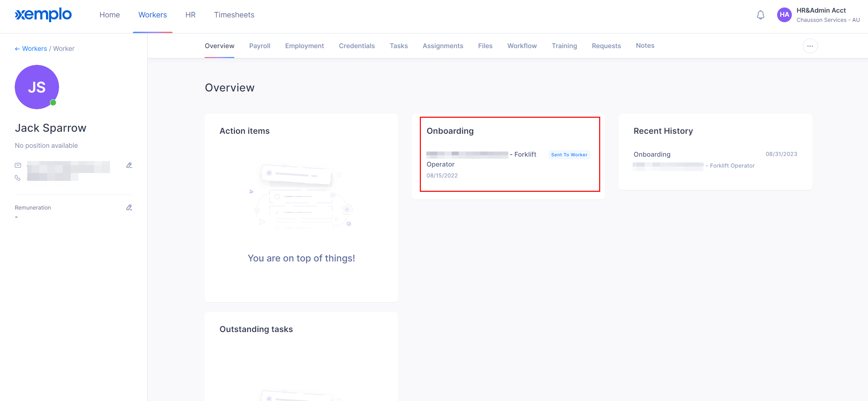
Task: Switch to the Requests tab
Action: click(606, 46)
